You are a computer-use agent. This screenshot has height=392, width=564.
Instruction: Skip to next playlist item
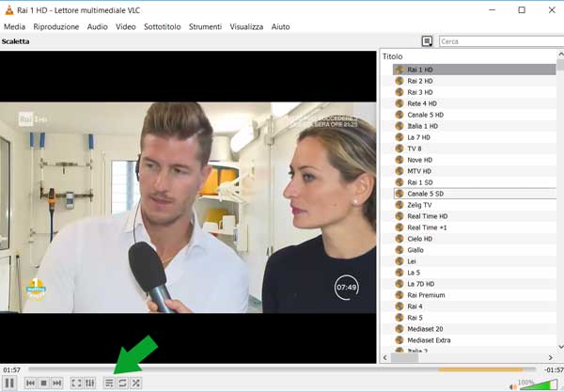pyautogui.click(x=56, y=383)
